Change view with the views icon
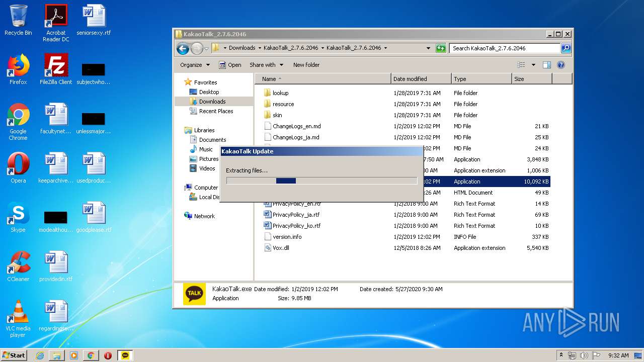The width and height of the screenshot is (644, 362). (x=521, y=65)
